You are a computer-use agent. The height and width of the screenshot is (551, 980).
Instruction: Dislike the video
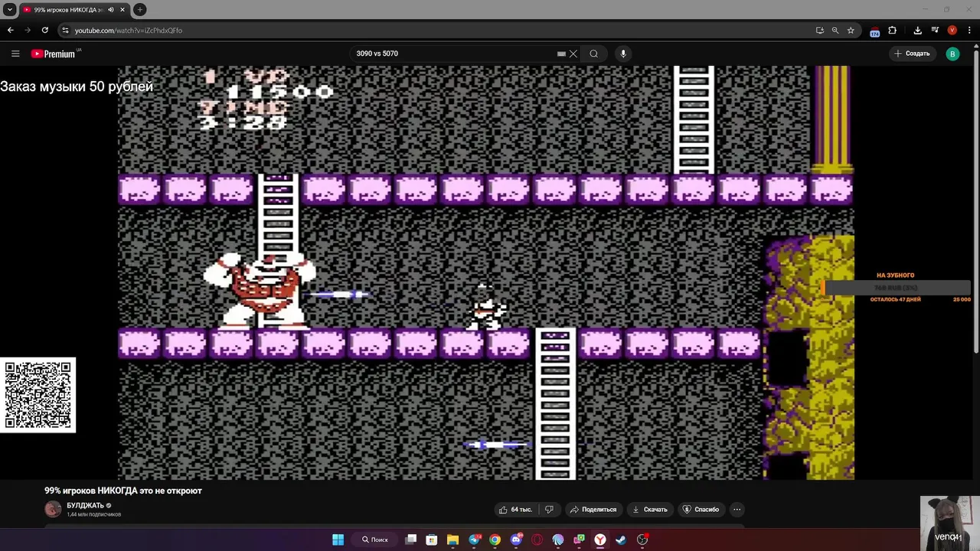coord(549,510)
